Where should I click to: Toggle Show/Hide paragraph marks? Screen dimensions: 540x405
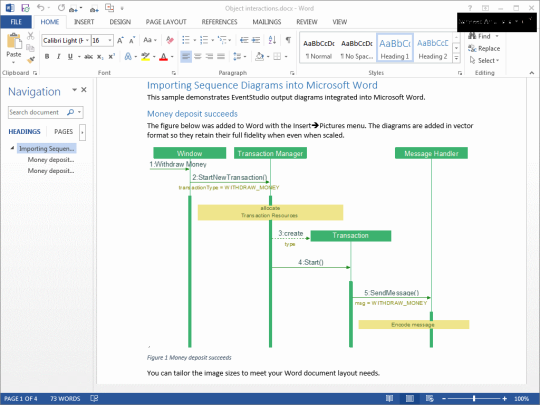(288, 40)
